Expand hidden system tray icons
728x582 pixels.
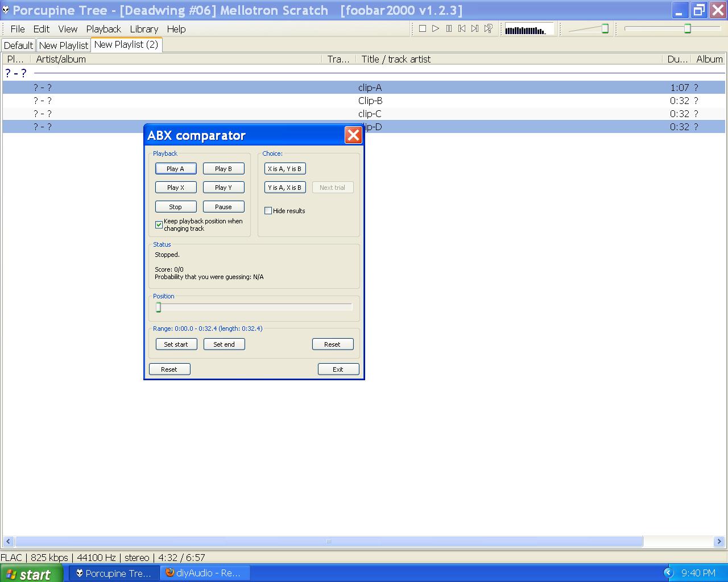[669, 573]
